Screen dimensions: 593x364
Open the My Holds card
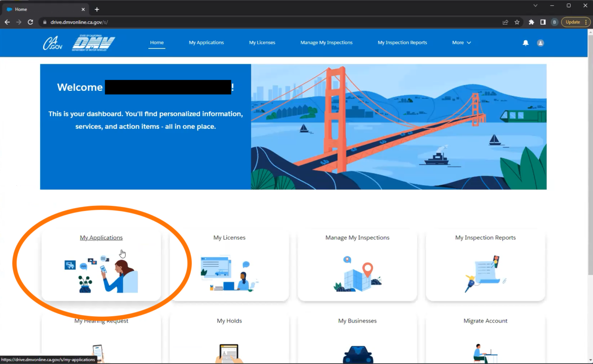pos(229,321)
